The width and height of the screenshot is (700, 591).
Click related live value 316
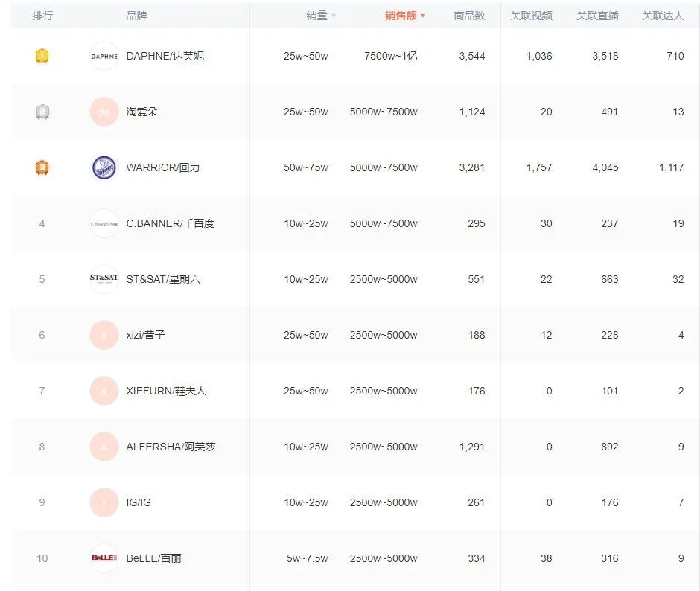(609, 558)
